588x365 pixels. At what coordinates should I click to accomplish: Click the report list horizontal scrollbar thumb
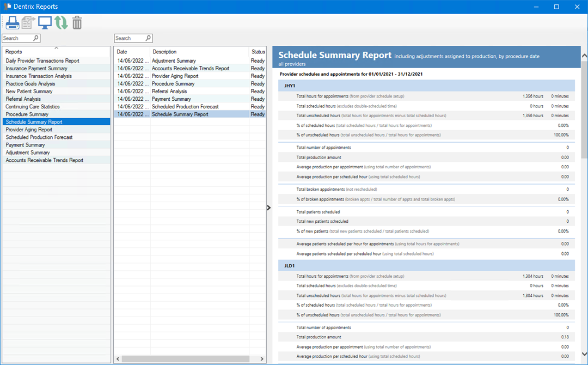tap(185, 359)
